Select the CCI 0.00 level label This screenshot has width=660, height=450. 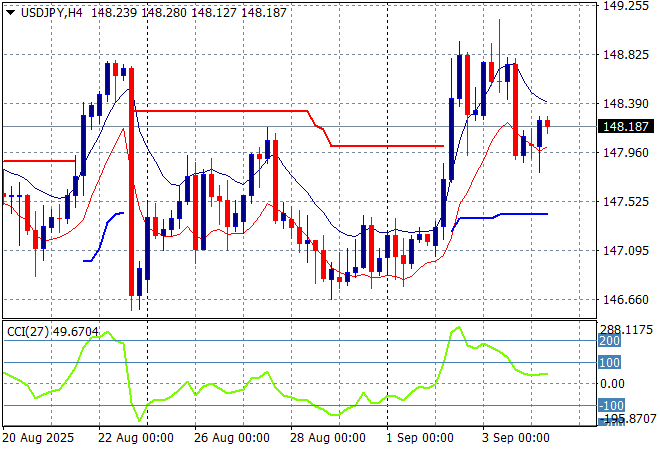(612, 383)
